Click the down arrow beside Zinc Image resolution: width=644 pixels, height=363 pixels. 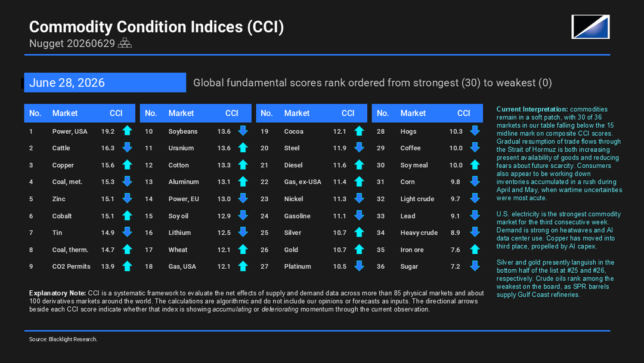(128, 198)
